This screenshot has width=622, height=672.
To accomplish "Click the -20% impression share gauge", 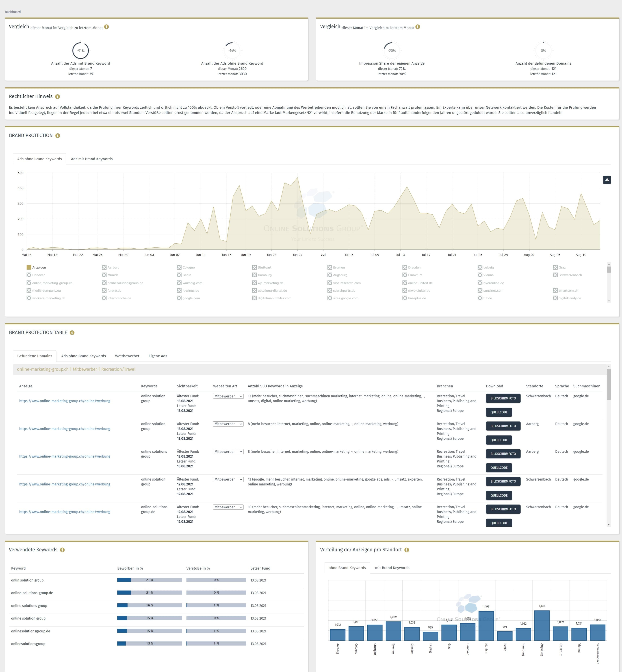I will [x=392, y=51].
